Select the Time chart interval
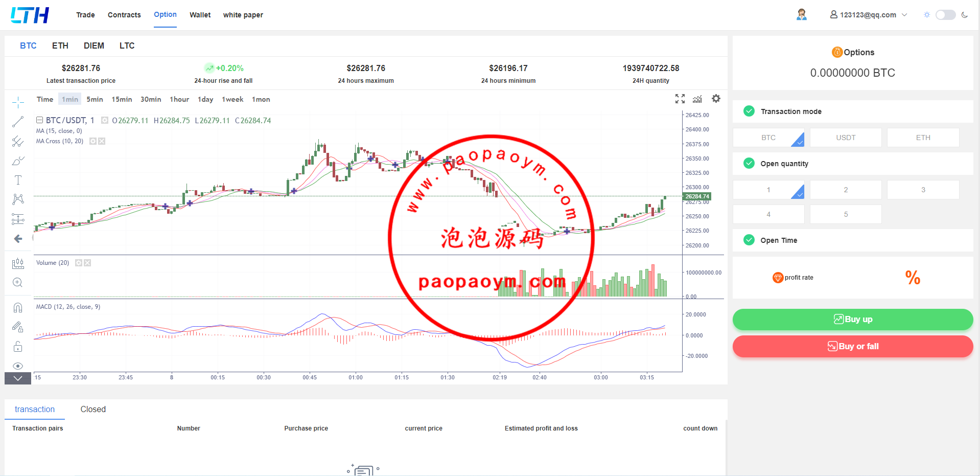This screenshot has height=476, width=980. (x=45, y=99)
